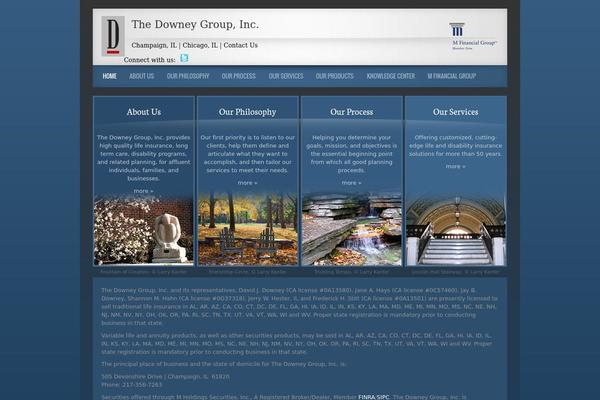Click the Chicago, IL header link

200,45
